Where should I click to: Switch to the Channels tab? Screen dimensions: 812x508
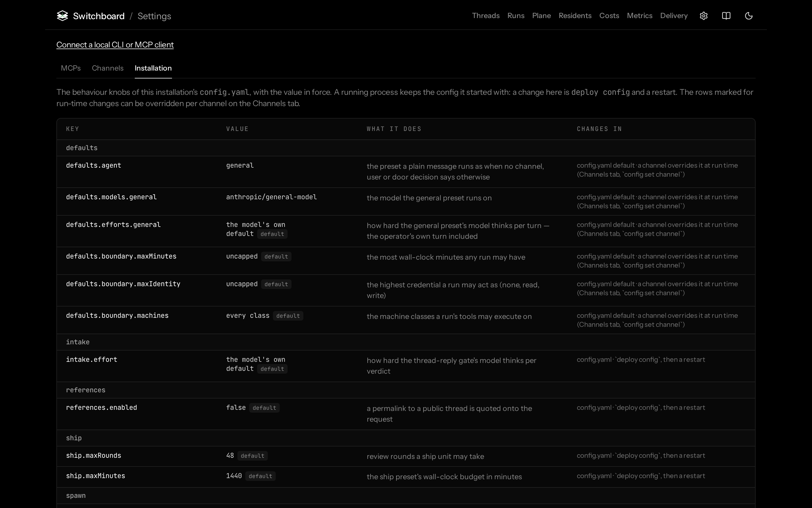pyautogui.click(x=108, y=68)
